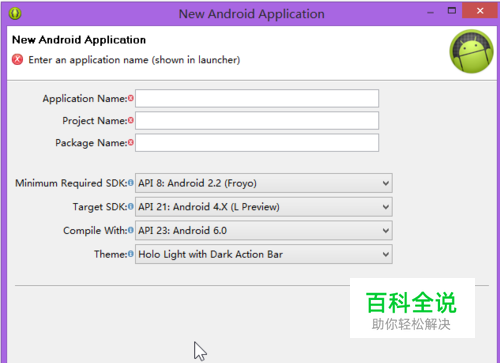Image resolution: width=500 pixels, height=363 pixels.
Task: Minimize the New Android Application window
Action: pyautogui.click(x=431, y=13)
